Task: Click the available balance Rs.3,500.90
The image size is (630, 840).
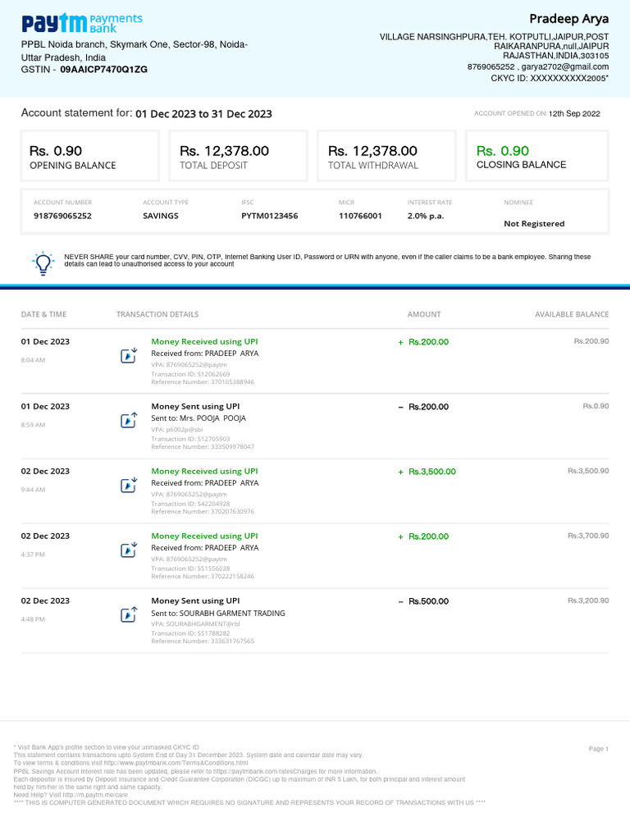Action: 588,471
